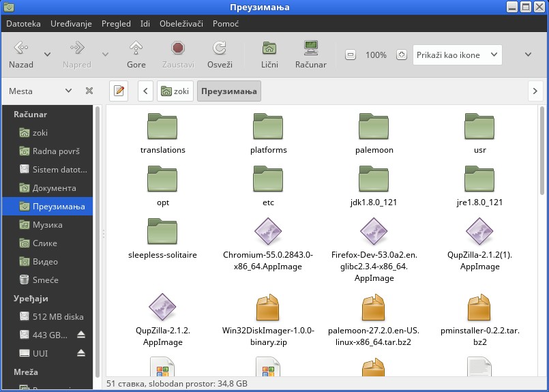Click the Nazad back arrow icon
The image size is (549, 392).
pos(20,48)
